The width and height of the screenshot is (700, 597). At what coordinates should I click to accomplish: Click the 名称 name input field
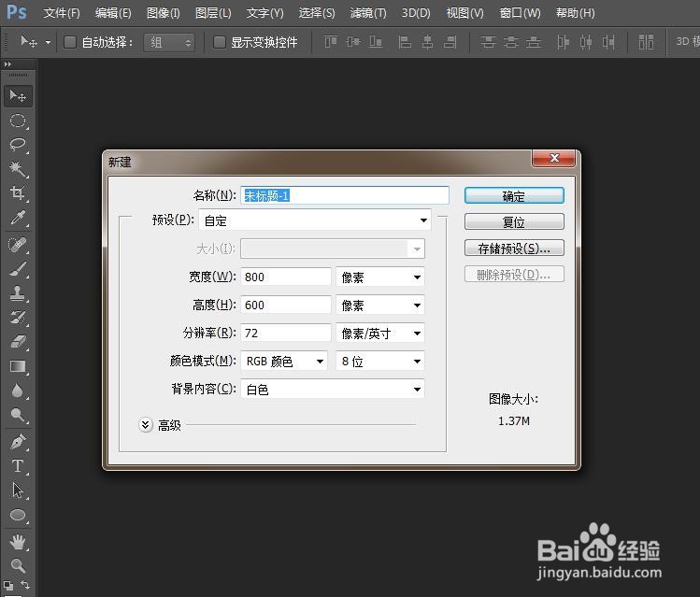click(x=345, y=195)
